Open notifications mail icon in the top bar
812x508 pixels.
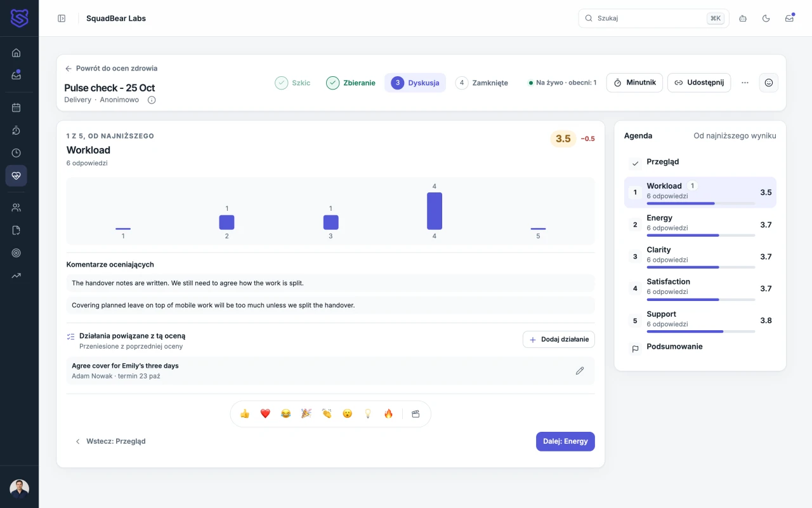tap(789, 18)
